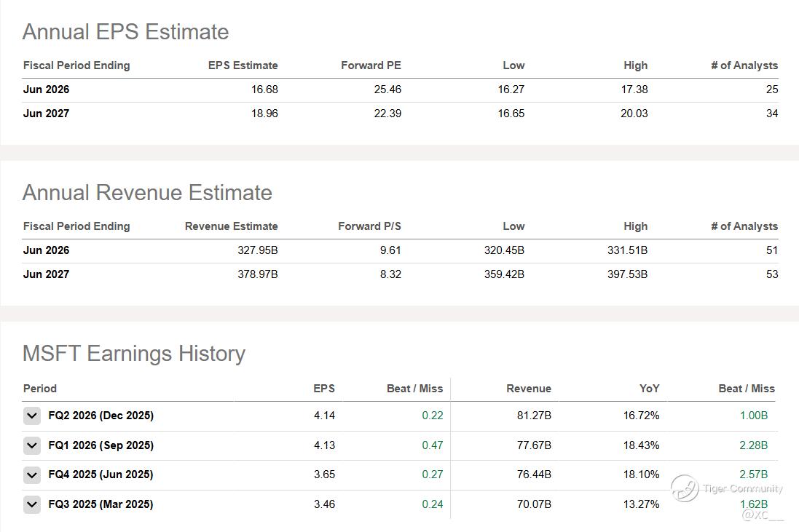Click the YoY column header
Screen dimensions: 799x532
coord(649,389)
